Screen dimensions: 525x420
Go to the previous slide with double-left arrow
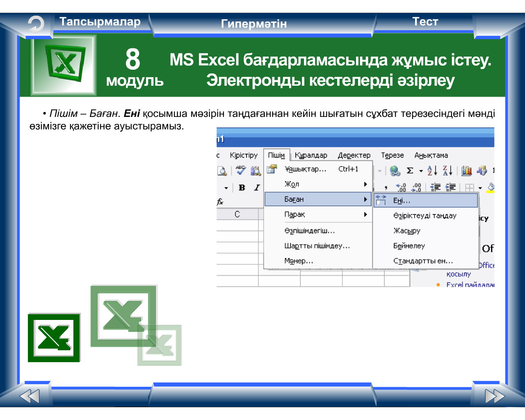(30, 396)
